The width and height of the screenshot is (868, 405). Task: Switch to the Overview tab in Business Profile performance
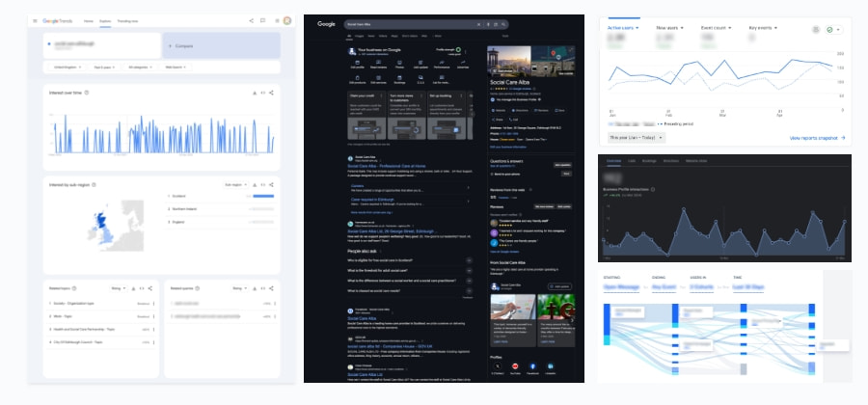point(614,160)
